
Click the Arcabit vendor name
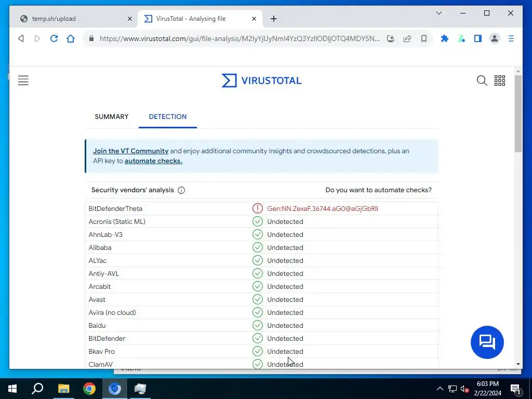tap(99, 287)
